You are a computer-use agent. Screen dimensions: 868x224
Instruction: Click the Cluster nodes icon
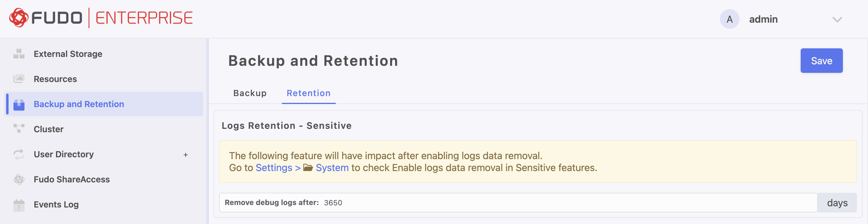coord(19,129)
